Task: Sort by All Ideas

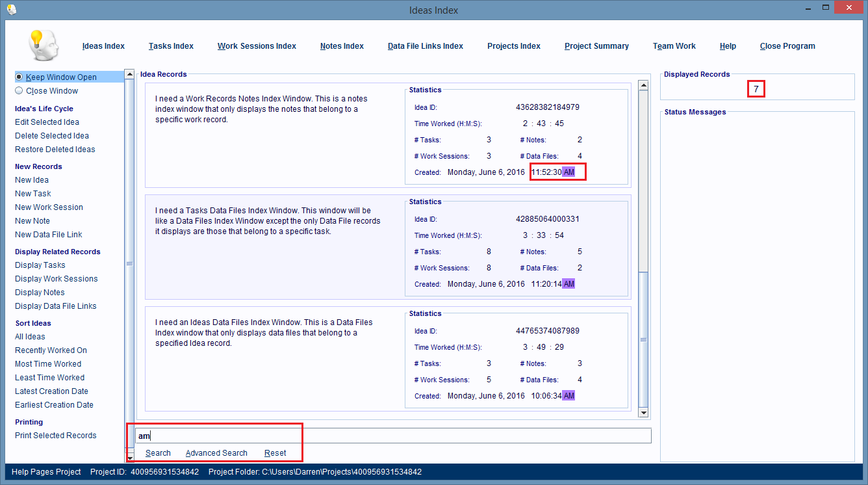Action: pyautogui.click(x=30, y=337)
